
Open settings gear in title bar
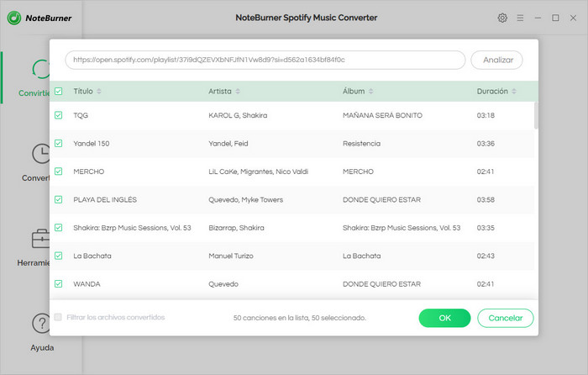click(x=502, y=18)
